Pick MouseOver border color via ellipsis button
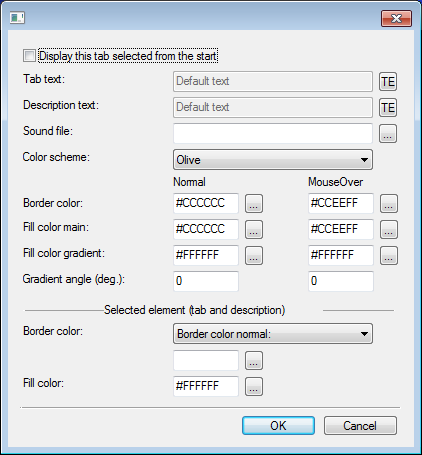This screenshot has width=422, height=455. coord(389,203)
